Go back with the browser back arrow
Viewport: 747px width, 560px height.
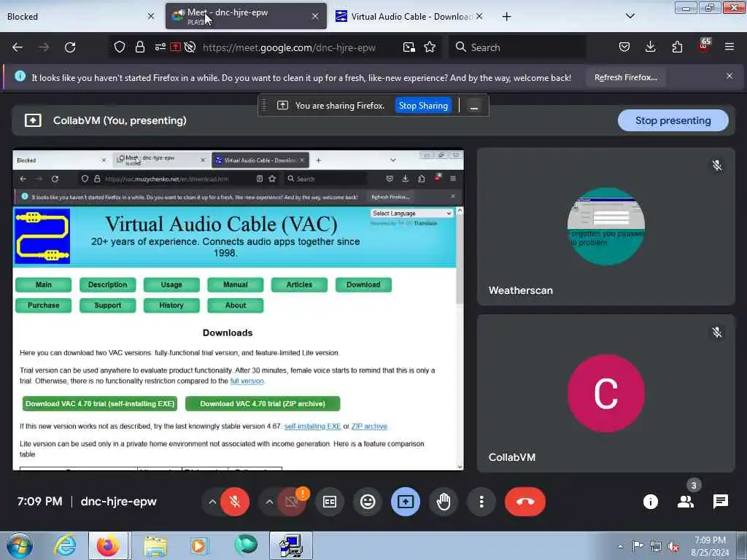(x=18, y=47)
